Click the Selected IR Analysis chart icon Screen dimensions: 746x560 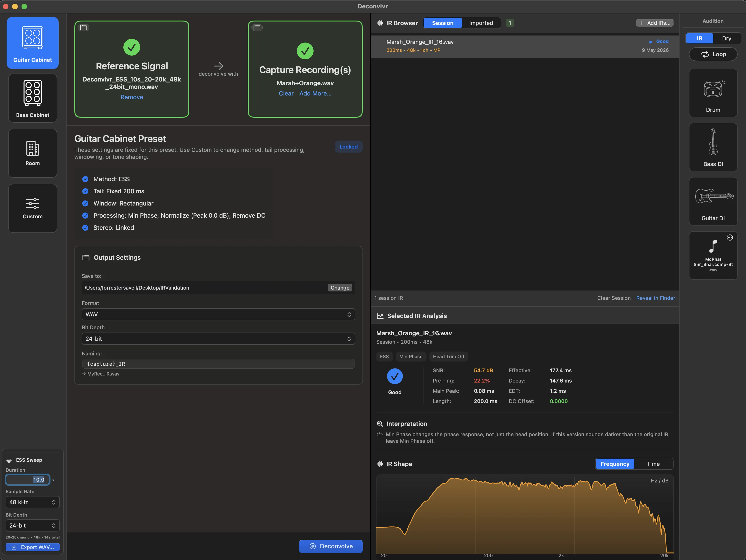[x=380, y=316]
